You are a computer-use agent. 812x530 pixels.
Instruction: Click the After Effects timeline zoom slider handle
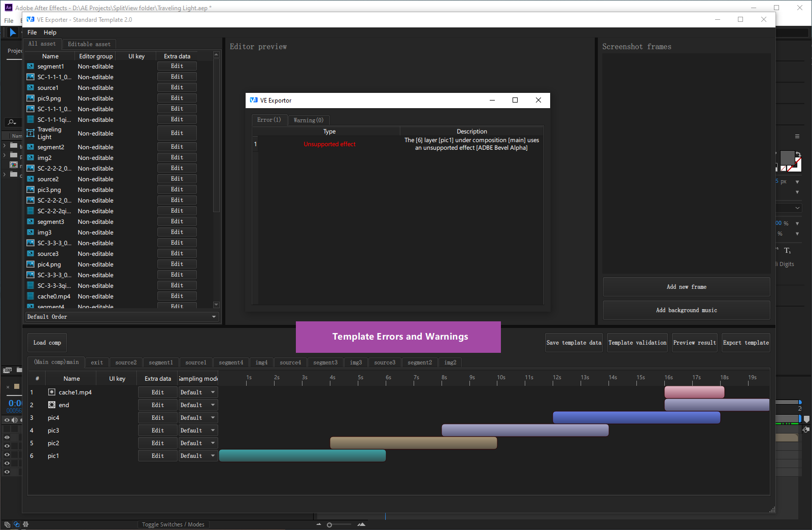(x=329, y=525)
